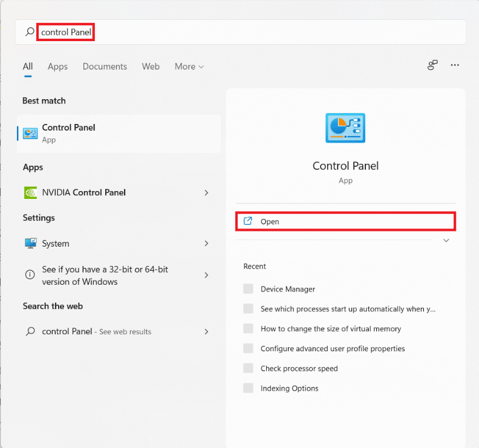Screen dimensions: 479x448
Task: Select the Web filter tab
Action: pyautogui.click(x=151, y=67)
